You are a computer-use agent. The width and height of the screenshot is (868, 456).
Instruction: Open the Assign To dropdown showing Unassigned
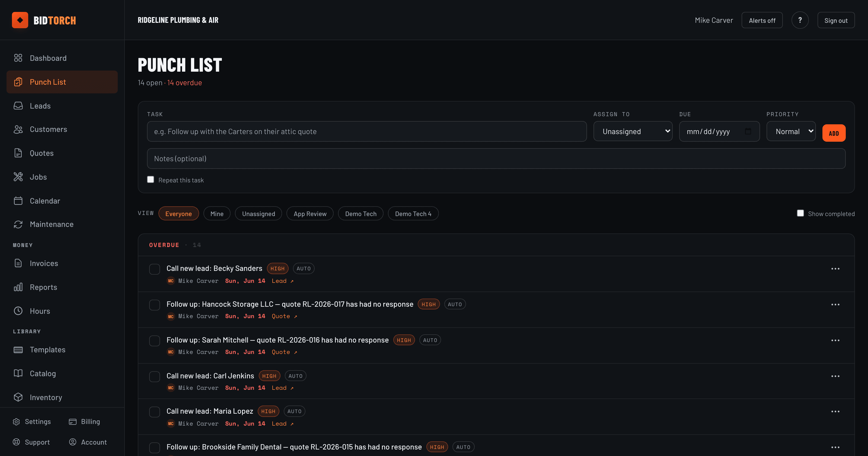[x=633, y=131]
